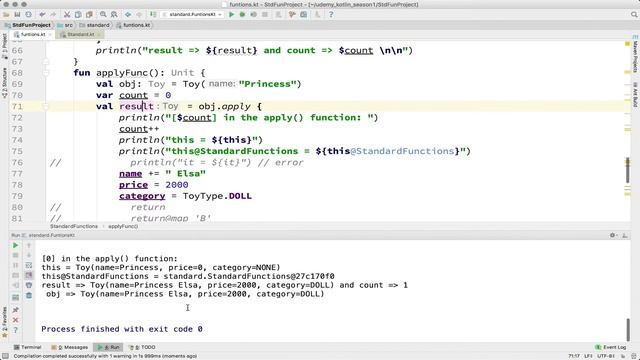This screenshot has width=640, height=360.
Task: Click the Debug bug icon in the main toolbar
Action: click(x=242, y=15)
